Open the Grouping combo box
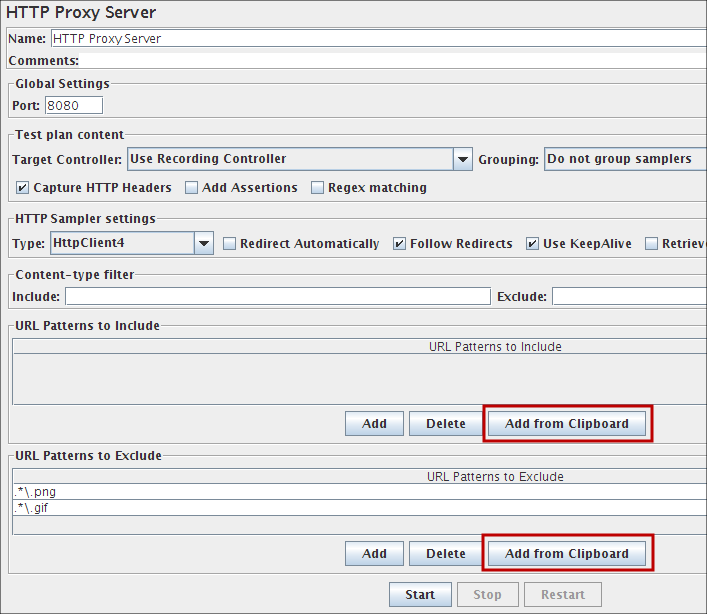The image size is (707, 614). pyautogui.click(x=625, y=159)
